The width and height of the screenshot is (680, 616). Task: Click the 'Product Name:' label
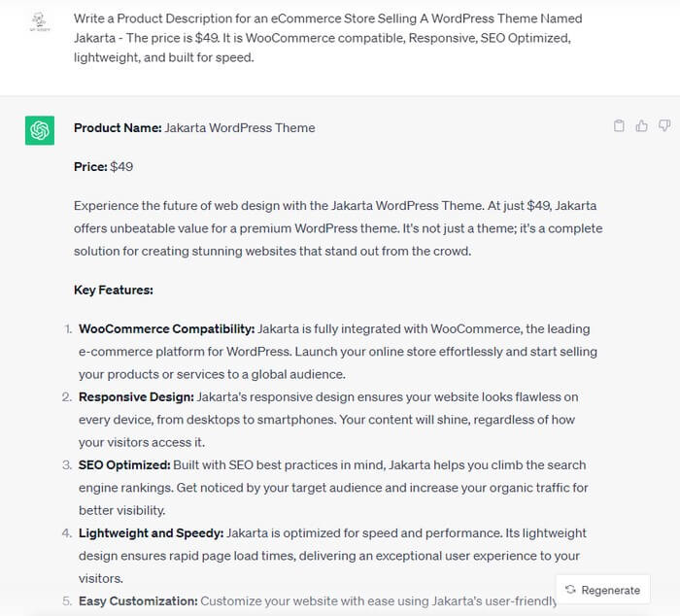[x=118, y=128]
